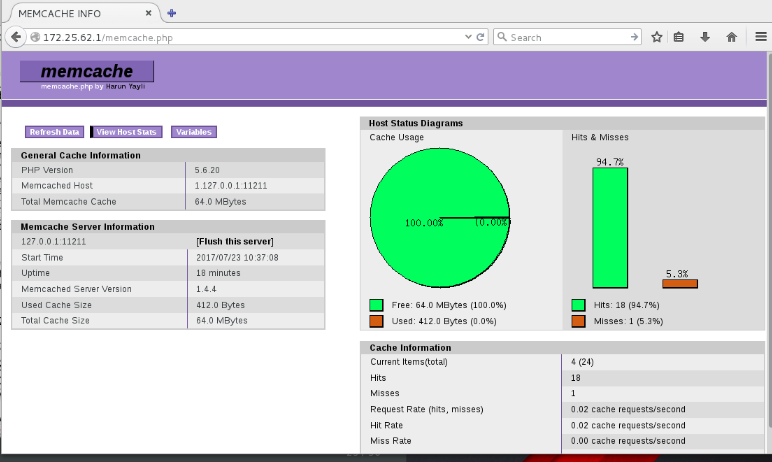Click the green Free legend swatch
Image resolution: width=772 pixels, height=462 pixels.
pos(376,305)
